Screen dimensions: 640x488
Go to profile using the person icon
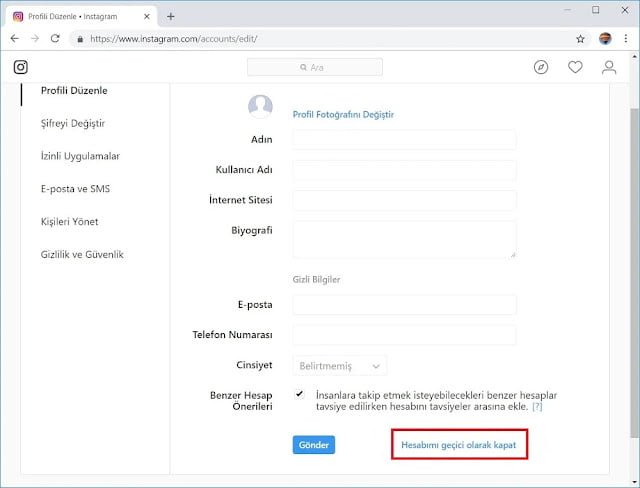pos(609,67)
